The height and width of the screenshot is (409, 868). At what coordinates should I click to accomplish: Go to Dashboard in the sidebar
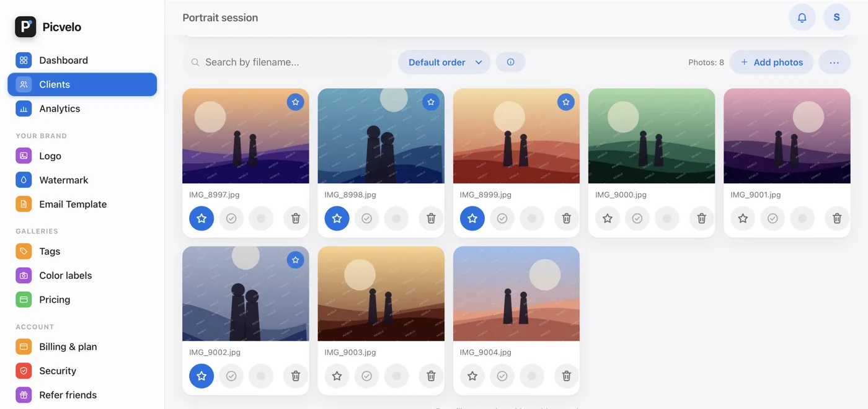point(82,60)
